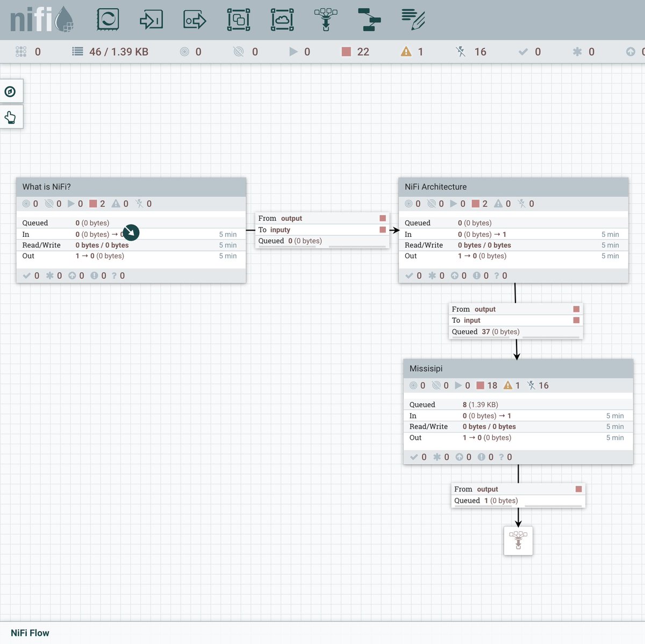The image size is (645, 644).
Task: Click Missisipi 'Queued 8 (1.39 KB)' row
Action: (x=518, y=404)
